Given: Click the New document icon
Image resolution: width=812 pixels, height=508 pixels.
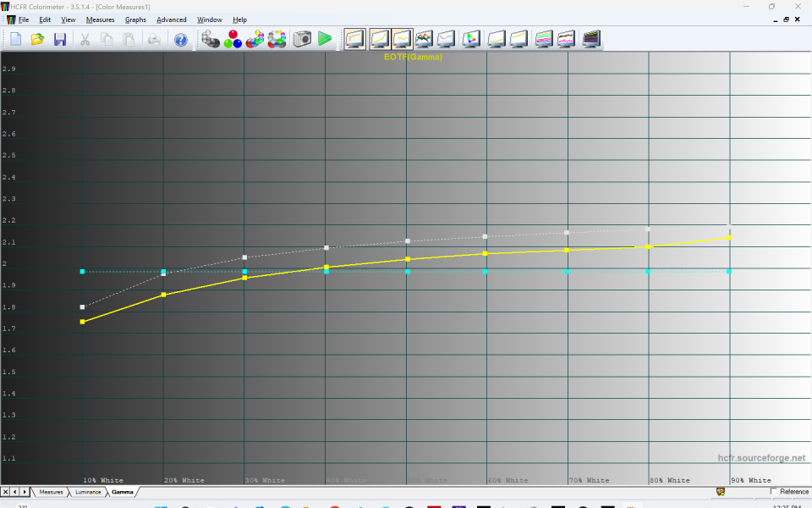Looking at the screenshot, I should [15, 39].
